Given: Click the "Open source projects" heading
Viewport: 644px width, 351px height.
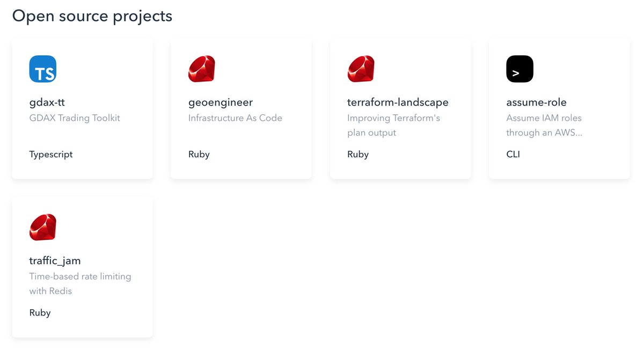Looking at the screenshot, I should [92, 16].
